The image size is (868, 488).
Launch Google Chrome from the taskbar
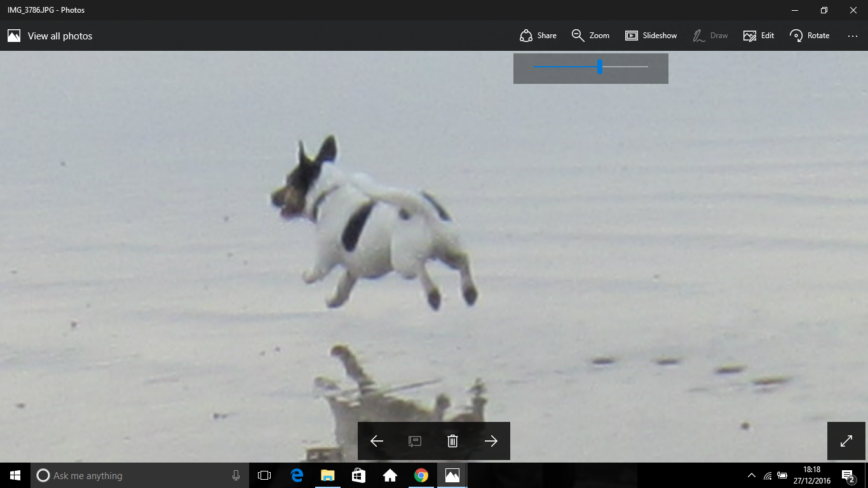tap(421, 475)
